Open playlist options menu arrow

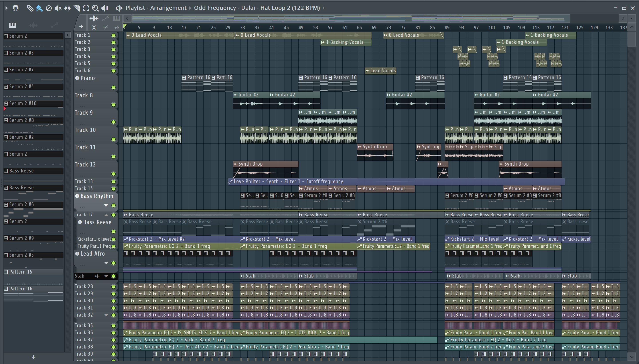click(6, 8)
